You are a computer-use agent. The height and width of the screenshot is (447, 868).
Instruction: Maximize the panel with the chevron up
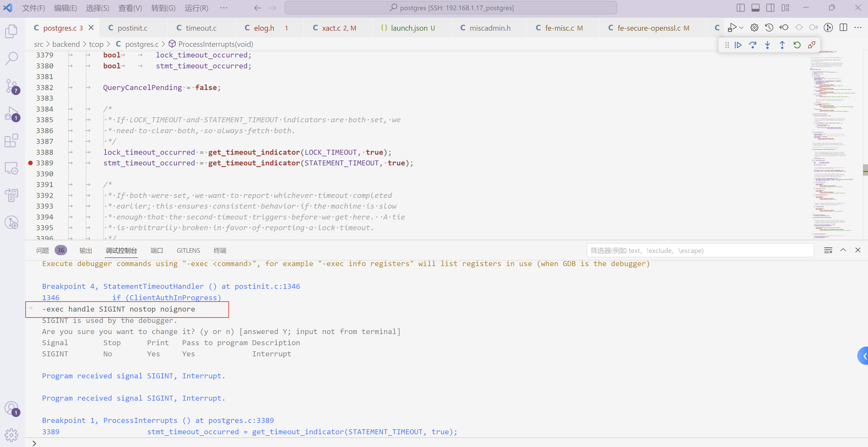843,250
